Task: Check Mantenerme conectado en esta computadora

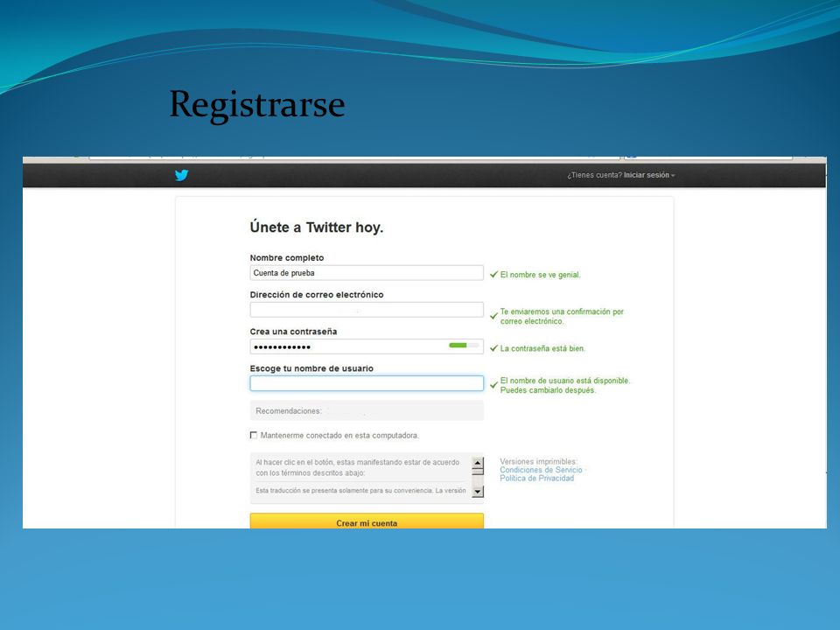Action: click(x=254, y=435)
